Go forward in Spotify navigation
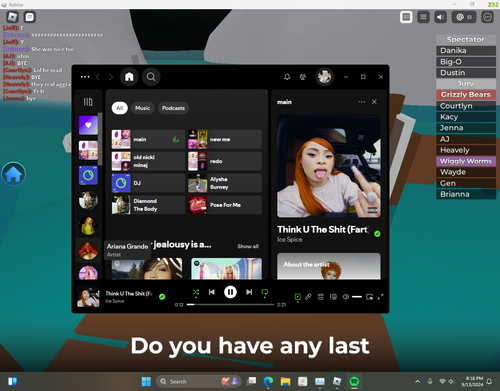This screenshot has width=500, height=391. [x=111, y=77]
